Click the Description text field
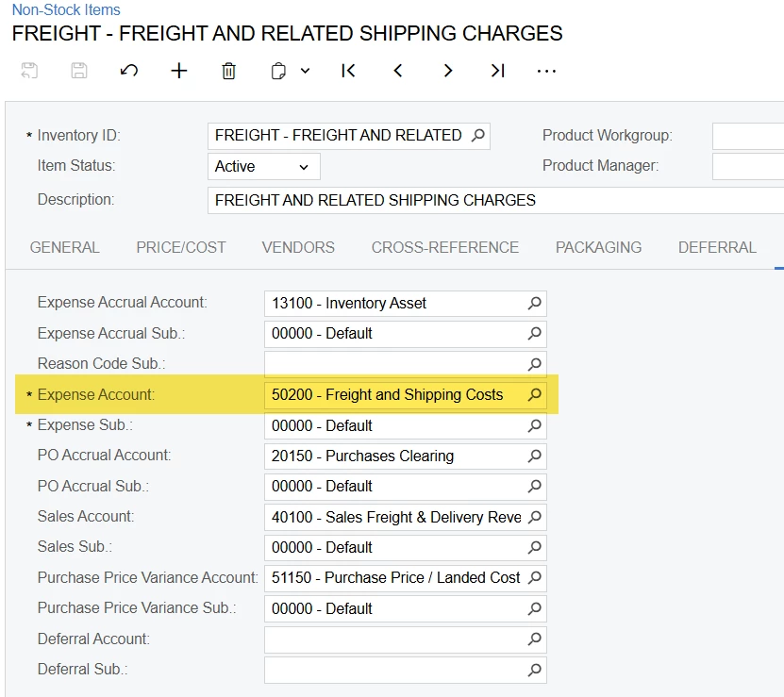 [x=491, y=200]
